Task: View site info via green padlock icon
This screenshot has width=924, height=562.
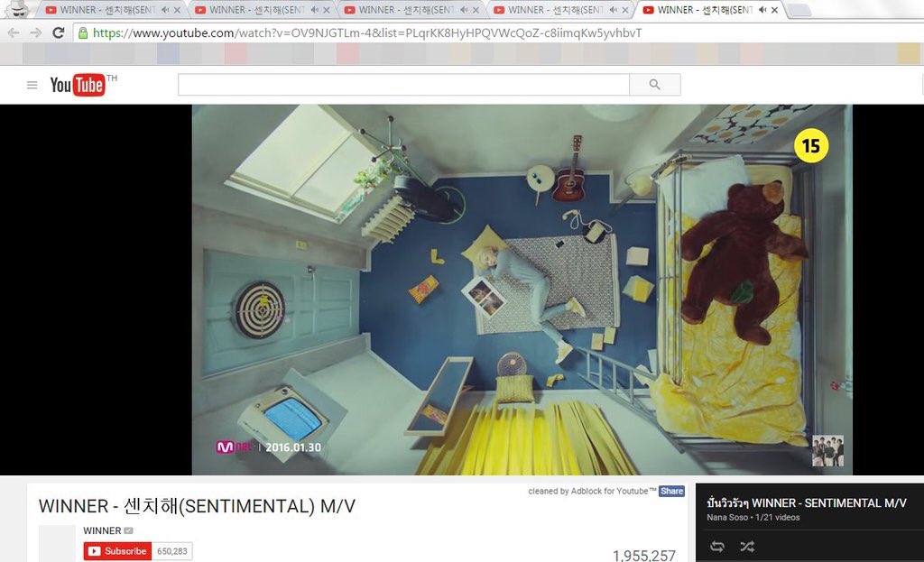Action: click(83, 33)
